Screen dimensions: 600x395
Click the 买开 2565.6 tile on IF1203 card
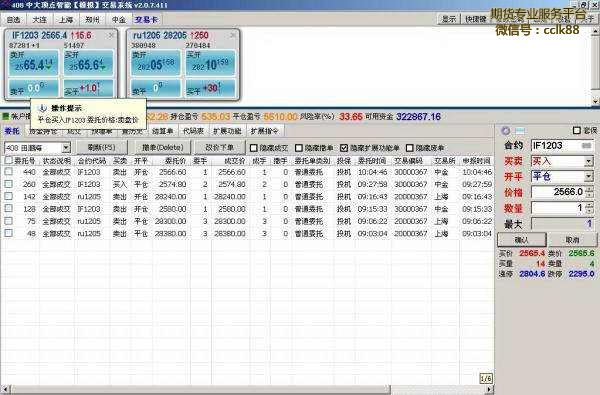point(88,63)
